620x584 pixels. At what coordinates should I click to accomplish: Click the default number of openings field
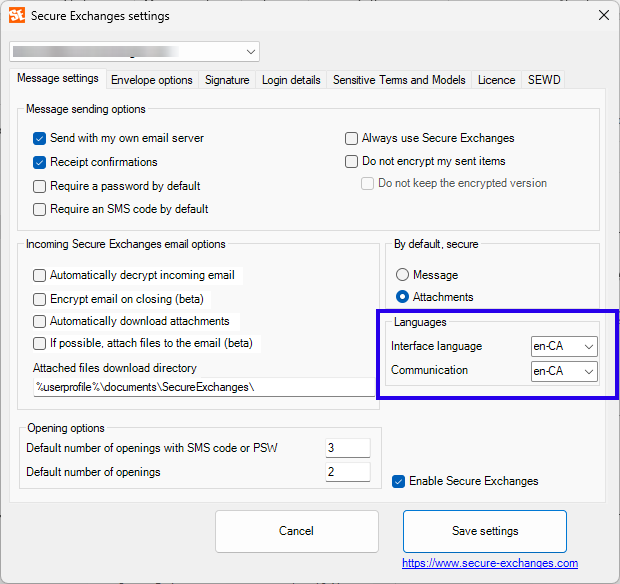tap(347, 472)
